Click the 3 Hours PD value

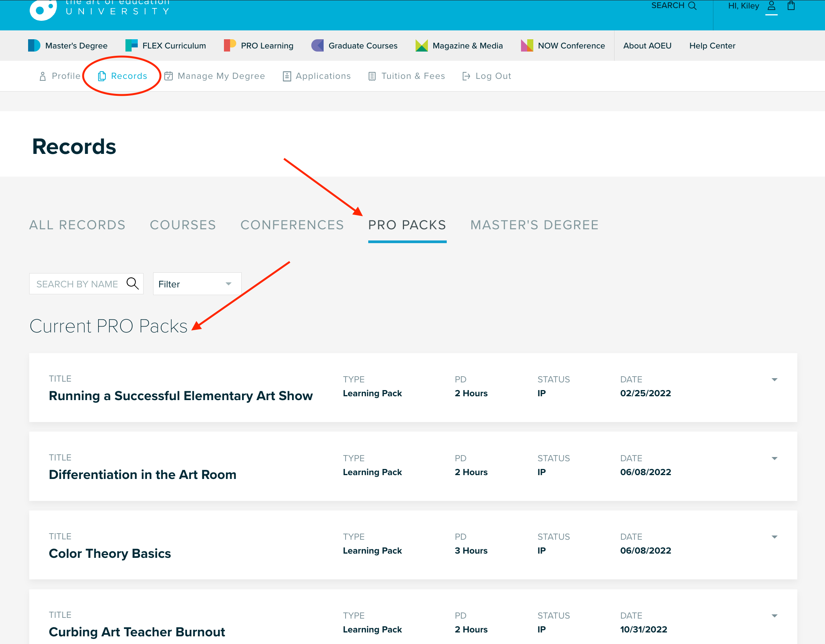tap(471, 551)
